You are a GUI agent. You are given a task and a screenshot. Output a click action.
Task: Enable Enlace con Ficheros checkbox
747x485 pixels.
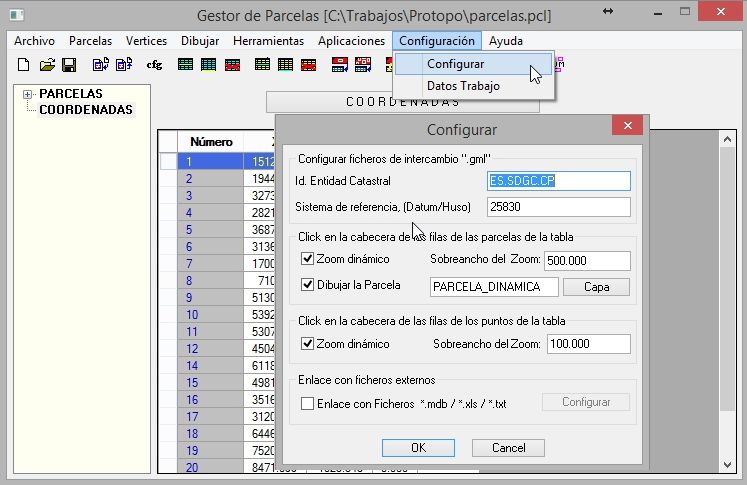point(307,404)
